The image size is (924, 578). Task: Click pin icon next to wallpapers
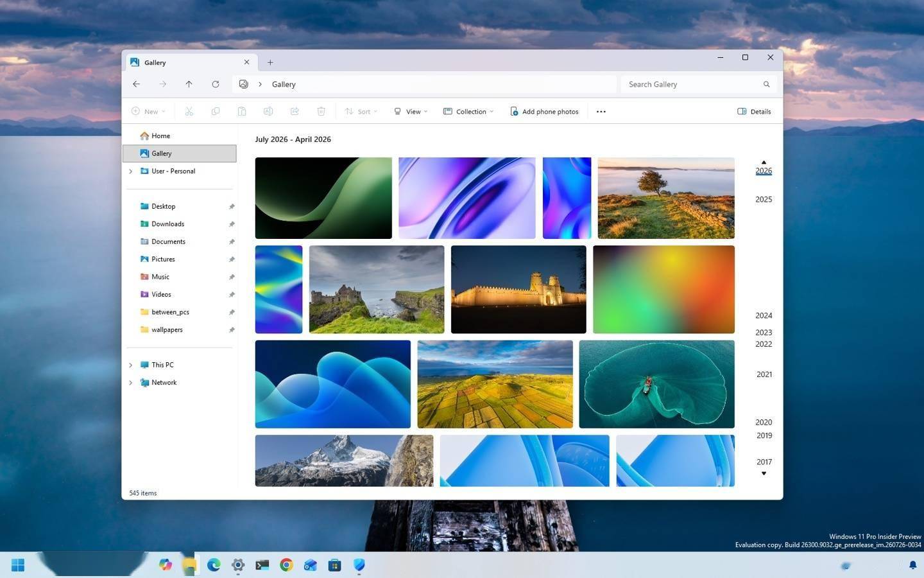[x=232, y=329]
